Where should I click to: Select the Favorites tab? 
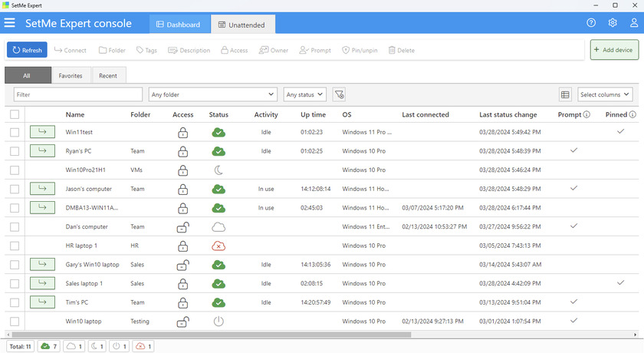pyautogui.click(x=71, y=76)
